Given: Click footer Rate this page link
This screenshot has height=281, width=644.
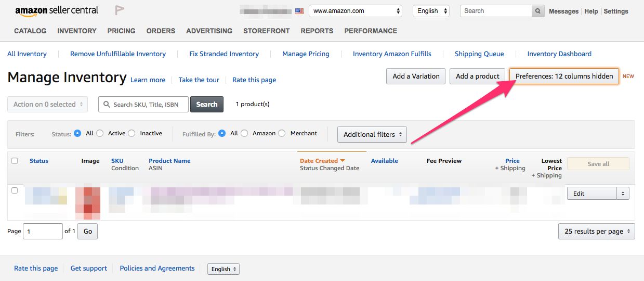Looking at the screenshot, I should 36,268.
